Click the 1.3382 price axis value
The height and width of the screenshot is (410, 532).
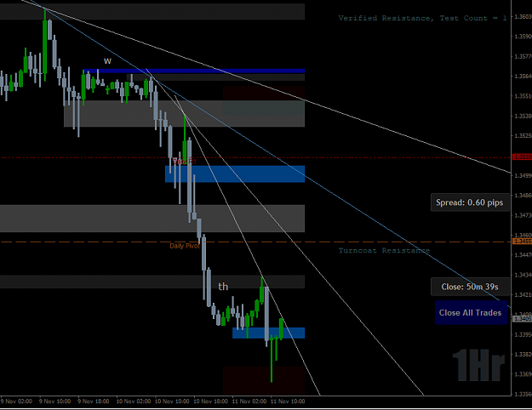click(523, 355)
